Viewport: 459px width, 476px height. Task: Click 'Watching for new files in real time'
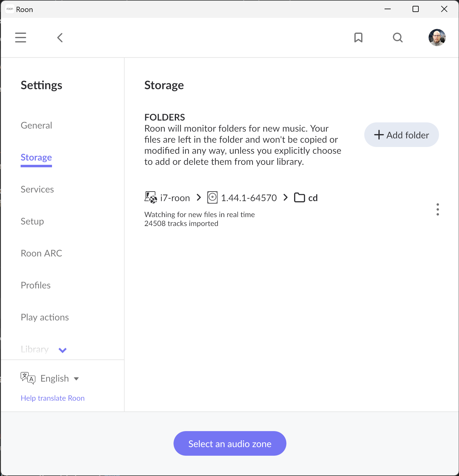coord(200,215)
